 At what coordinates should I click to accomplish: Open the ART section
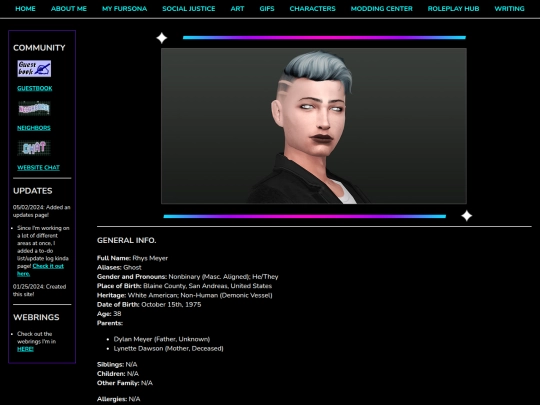click(x=237, y=9)
